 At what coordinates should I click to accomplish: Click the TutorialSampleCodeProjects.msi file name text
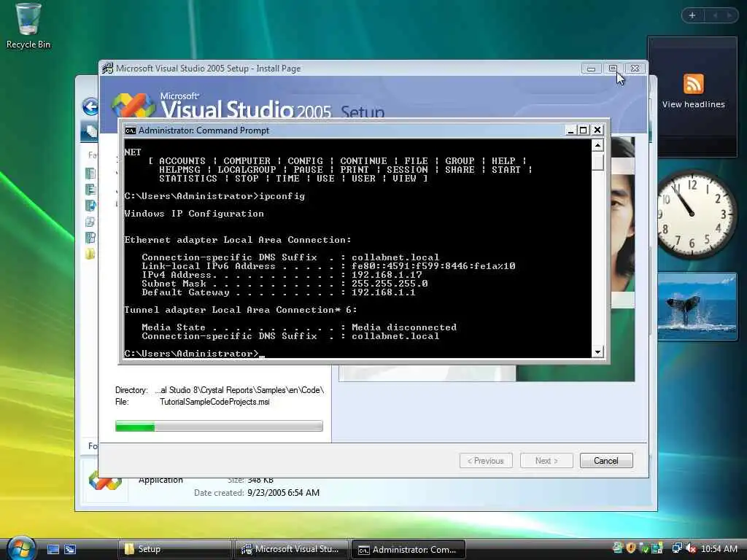(214, 402)
